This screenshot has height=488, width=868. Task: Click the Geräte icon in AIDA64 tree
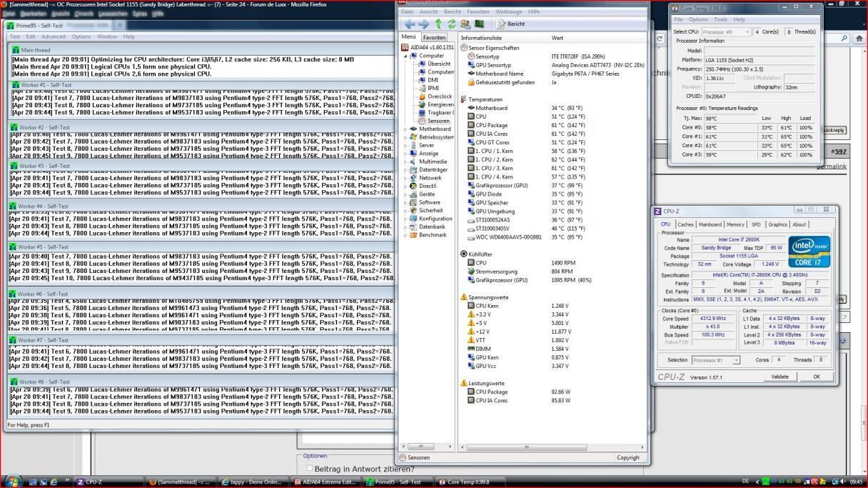pos(413,194)
